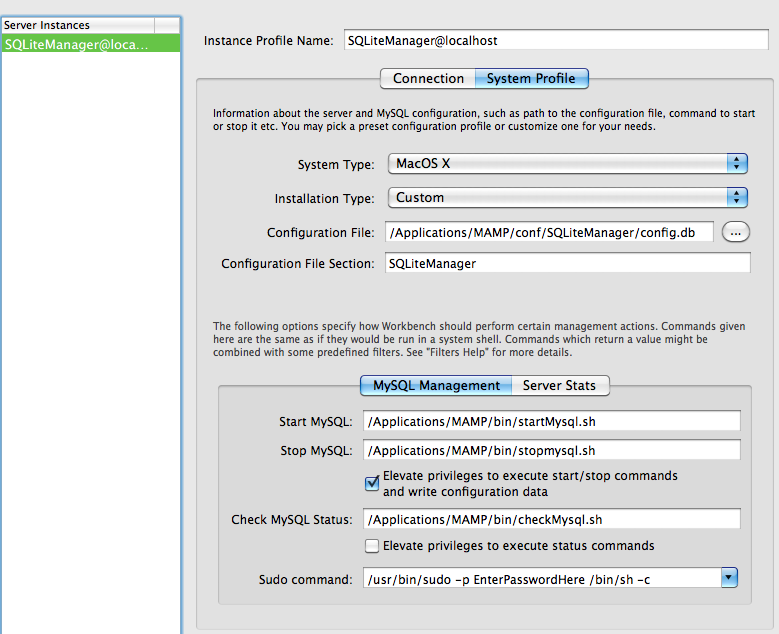This screenshot has width=779, height=634.
Task: Open the System Type dropdown
Action: point(567,163)
